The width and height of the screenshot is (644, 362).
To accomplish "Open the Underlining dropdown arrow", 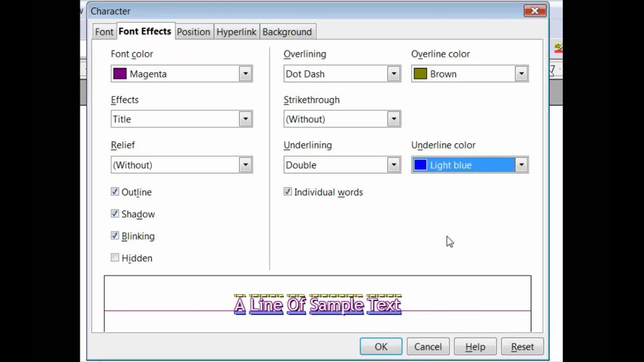I will tap(394, 165).
